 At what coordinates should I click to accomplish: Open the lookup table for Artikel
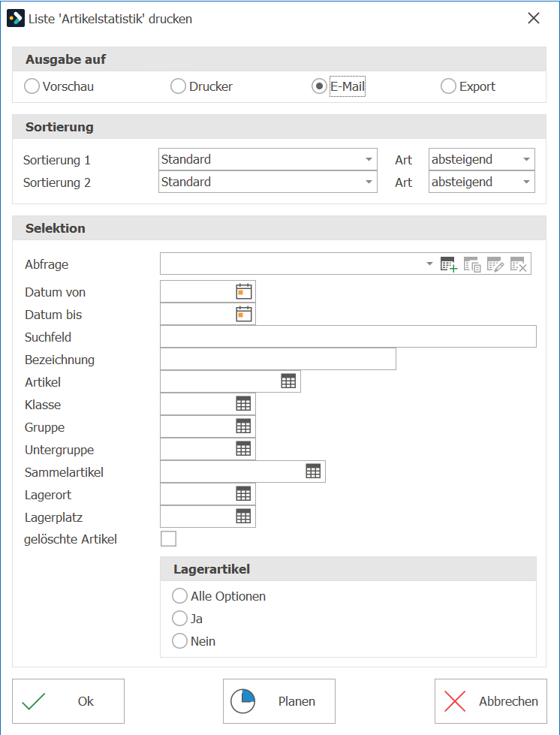(289, 381)
